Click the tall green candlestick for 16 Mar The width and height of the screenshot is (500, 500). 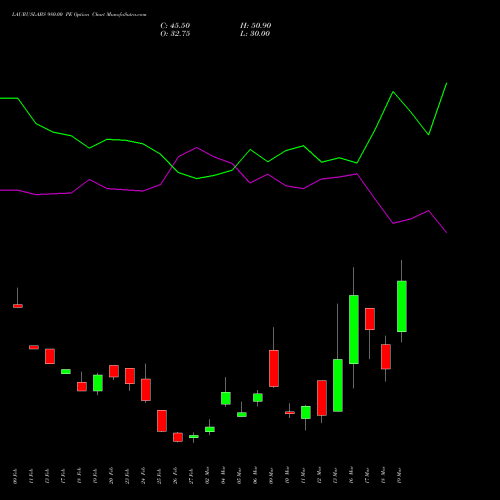(x=354, y=329)
